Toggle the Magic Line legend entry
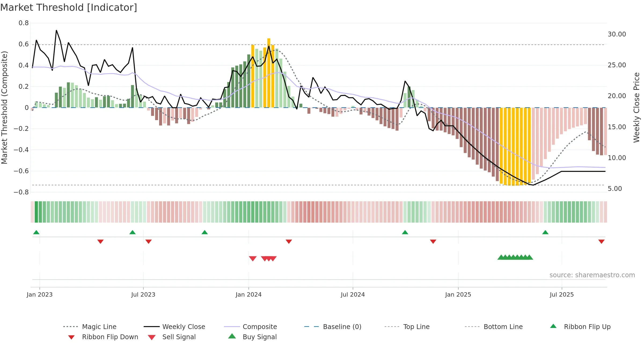 tap(90, 327)
